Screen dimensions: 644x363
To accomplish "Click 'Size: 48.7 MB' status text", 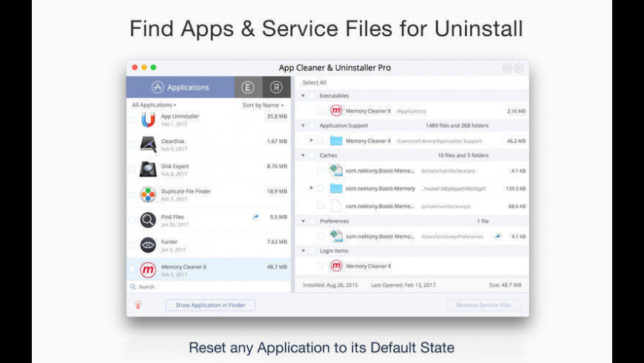I will tap(505, 285).
